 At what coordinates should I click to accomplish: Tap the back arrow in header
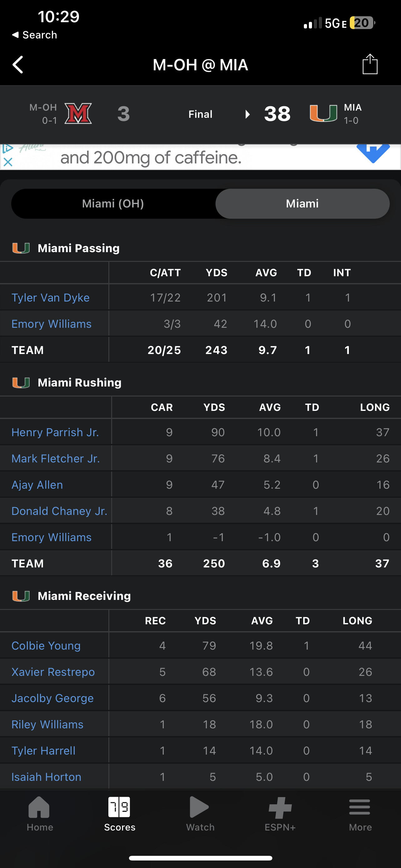[x=18, y=64]
